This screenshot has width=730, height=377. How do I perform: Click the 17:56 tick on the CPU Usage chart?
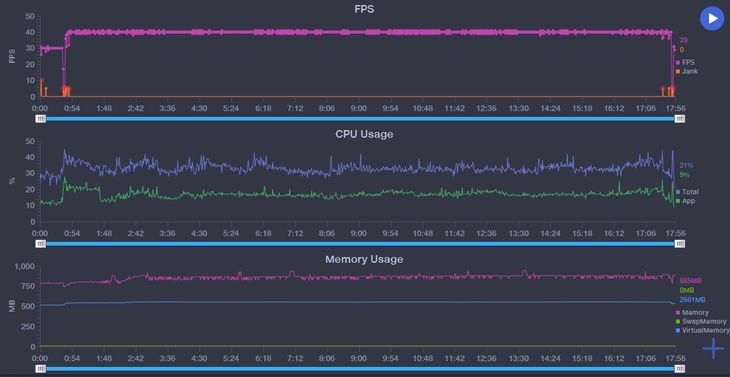click(676, 233)
